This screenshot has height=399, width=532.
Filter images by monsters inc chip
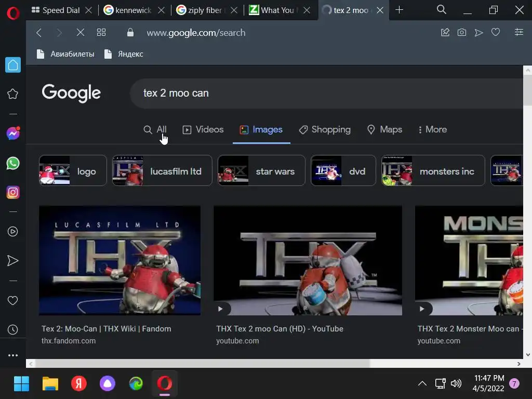tap(433, 170)
